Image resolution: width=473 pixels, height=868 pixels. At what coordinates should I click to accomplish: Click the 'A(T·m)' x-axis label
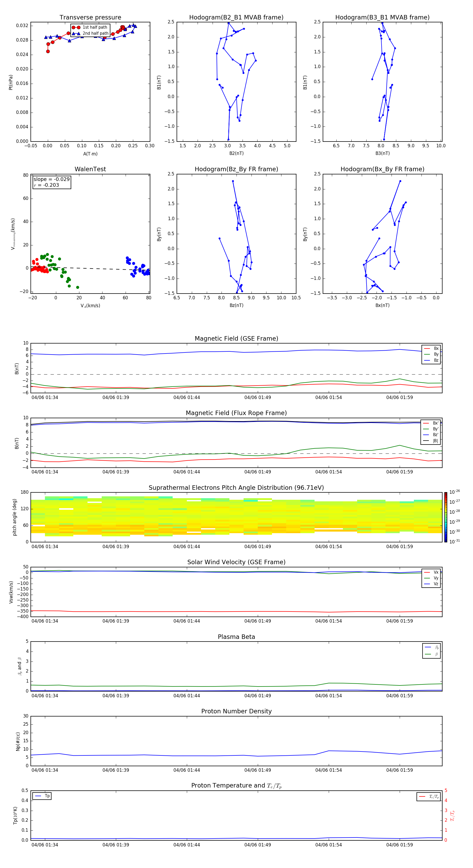point(90,154)
